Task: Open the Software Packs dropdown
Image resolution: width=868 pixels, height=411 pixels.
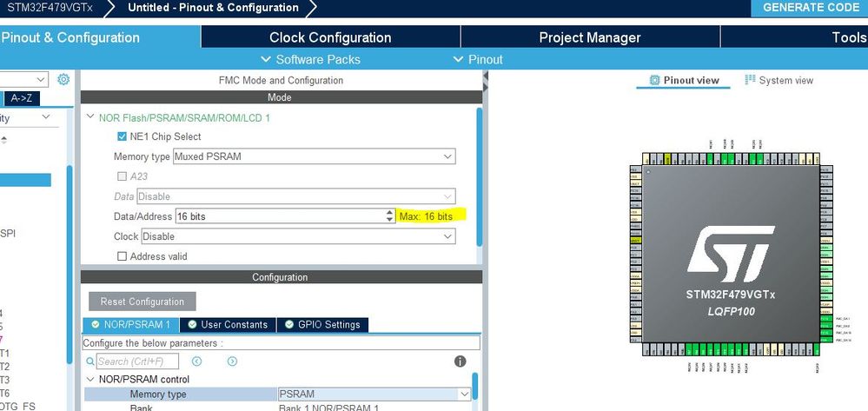Action: tap(310, 59)
